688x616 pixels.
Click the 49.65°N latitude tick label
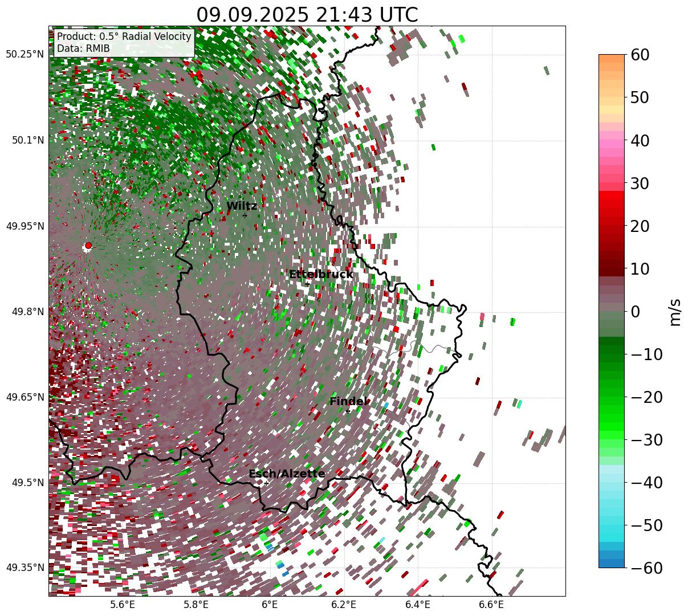click(25, 397)
